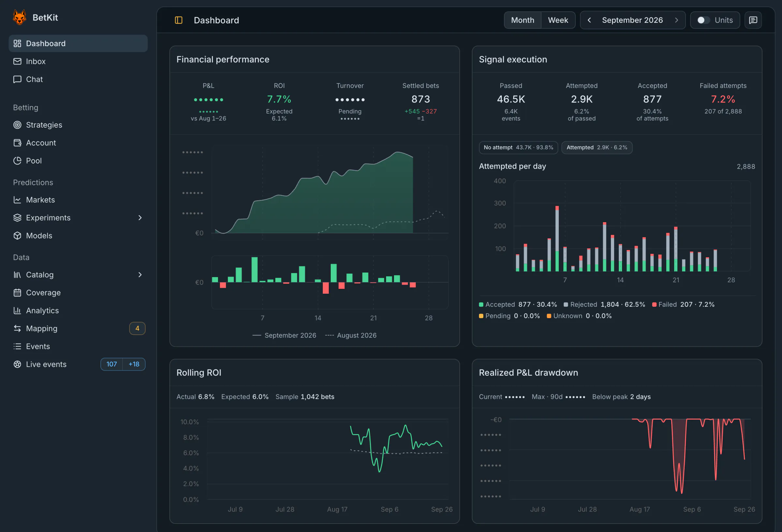Select the No attempt 43.7K filter chip
The image size is (782, 532).
(x=518, y=147)
